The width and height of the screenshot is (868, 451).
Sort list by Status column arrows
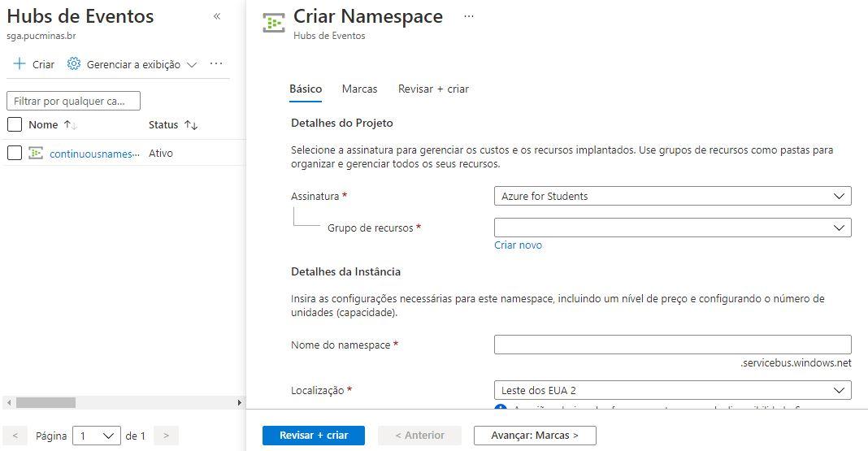tap(191, 125)
